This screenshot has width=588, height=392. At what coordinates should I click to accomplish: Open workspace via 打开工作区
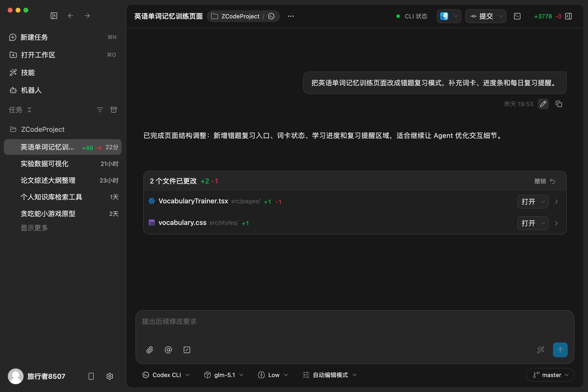pyautogui.click(x=62, y=55)
